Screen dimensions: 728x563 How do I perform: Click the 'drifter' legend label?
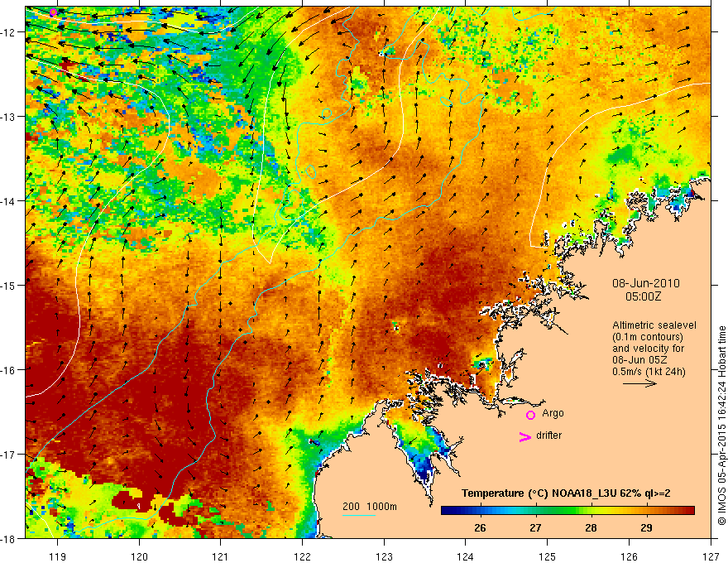(x=548, y=435)
